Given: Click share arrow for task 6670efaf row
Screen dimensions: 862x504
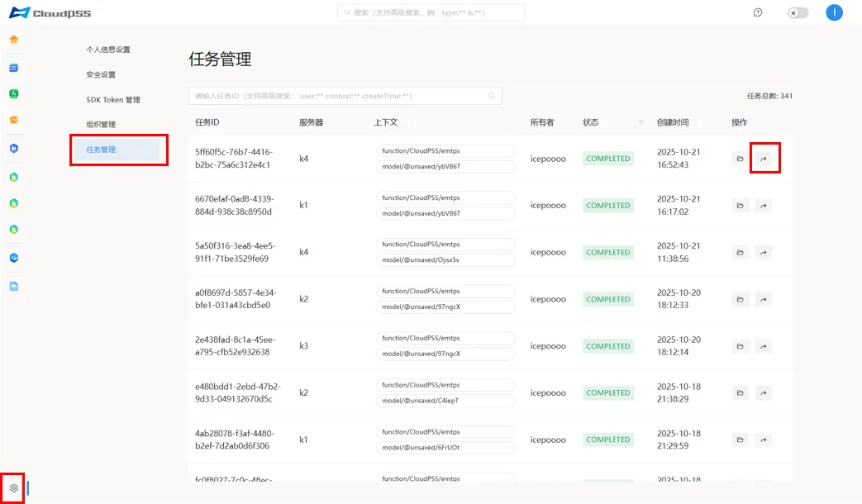Looking at the screenshot, I should coord(764,206).
